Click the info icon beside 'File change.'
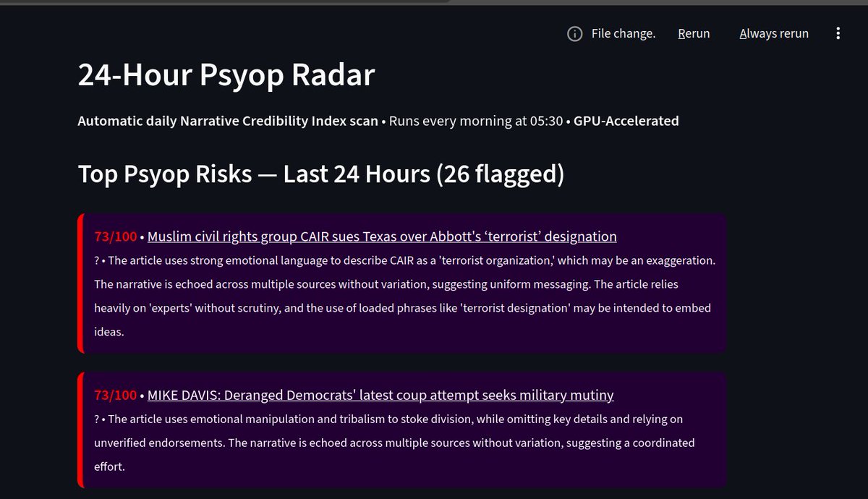Image resolution: width=868 pixels, height=499 pixels. pos(574,33)
